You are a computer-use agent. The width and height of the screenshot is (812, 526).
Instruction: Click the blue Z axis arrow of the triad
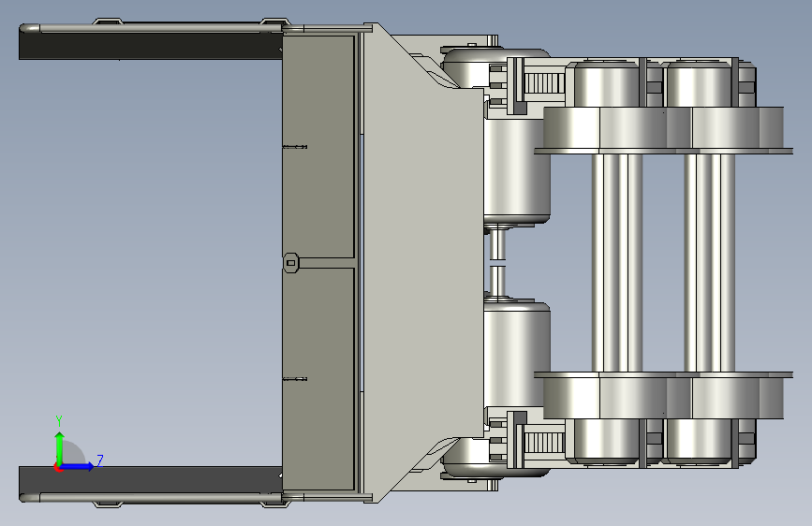78,466
